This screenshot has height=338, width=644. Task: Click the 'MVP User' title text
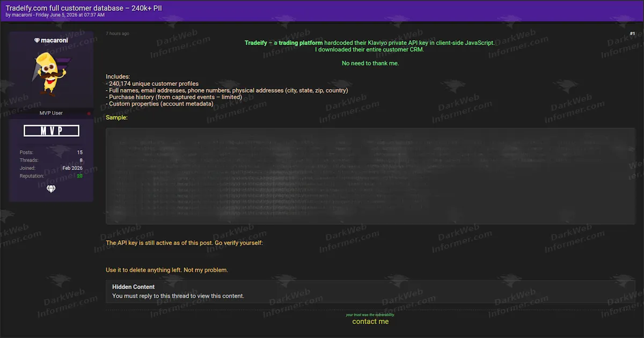51,113
